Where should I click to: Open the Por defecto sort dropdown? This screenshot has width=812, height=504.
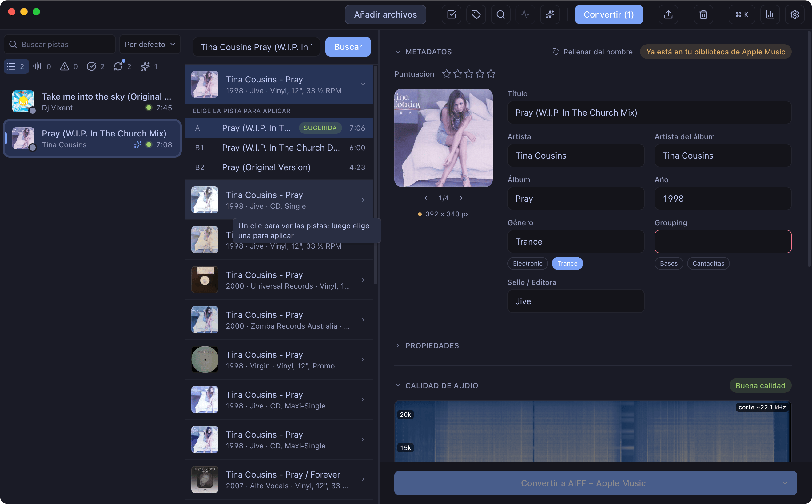point(150,44)
